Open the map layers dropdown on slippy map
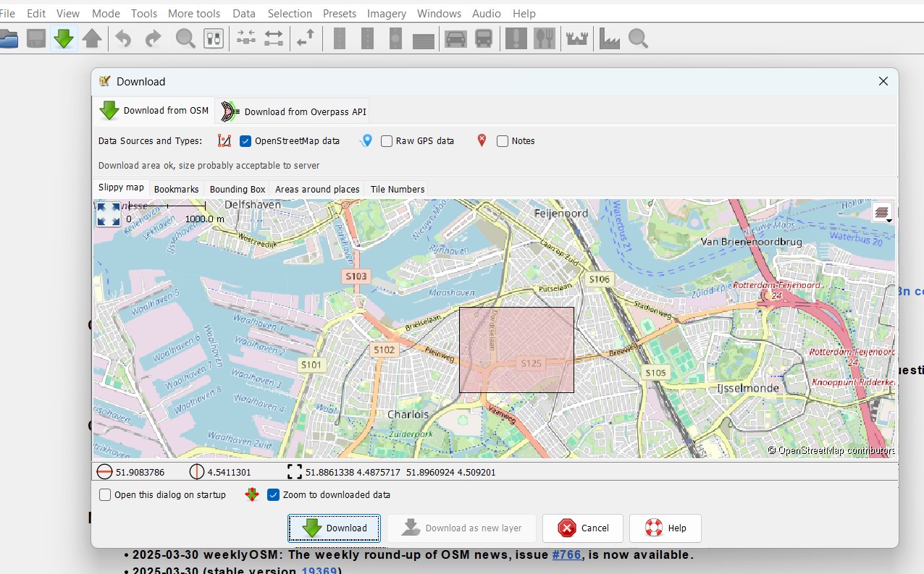Screen dimensions: 924x574 (x=882, y=214)
